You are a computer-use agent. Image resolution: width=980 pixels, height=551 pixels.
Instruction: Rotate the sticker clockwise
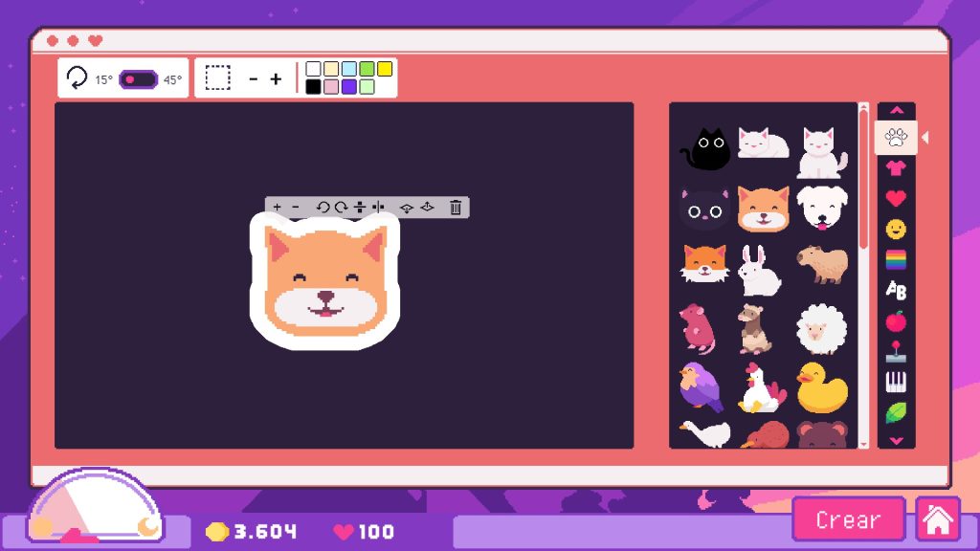click(341, 207)
